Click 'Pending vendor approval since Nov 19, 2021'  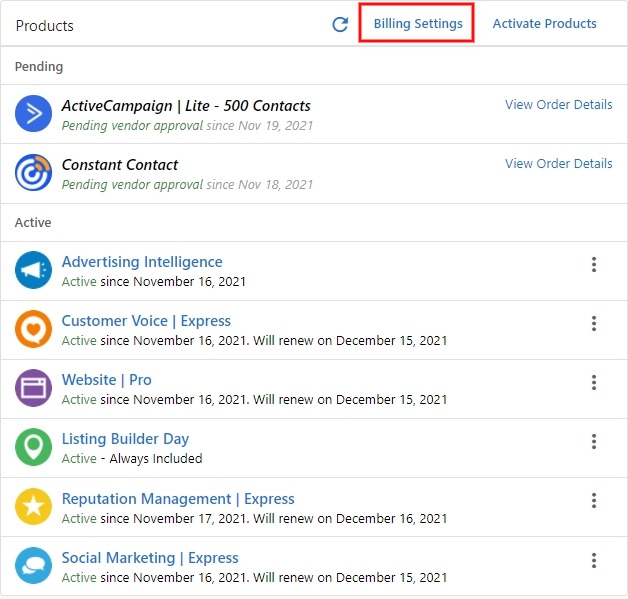(187, 126)
